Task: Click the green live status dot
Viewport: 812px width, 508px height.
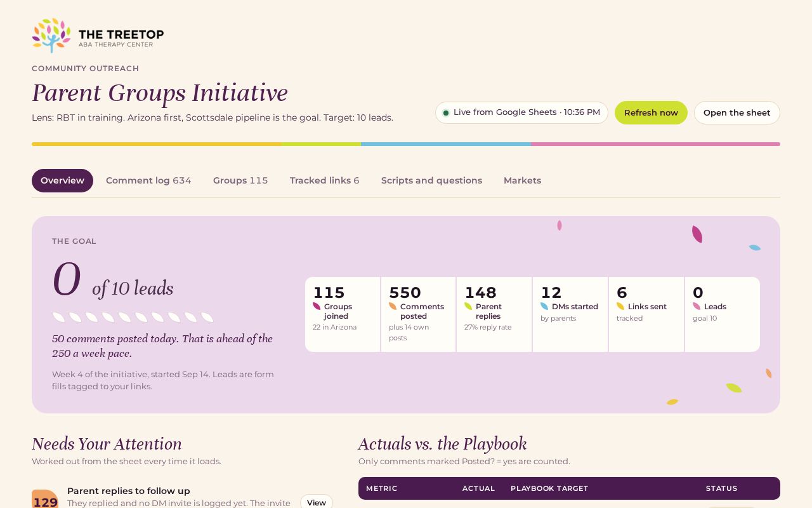Action: pos(446,113)
